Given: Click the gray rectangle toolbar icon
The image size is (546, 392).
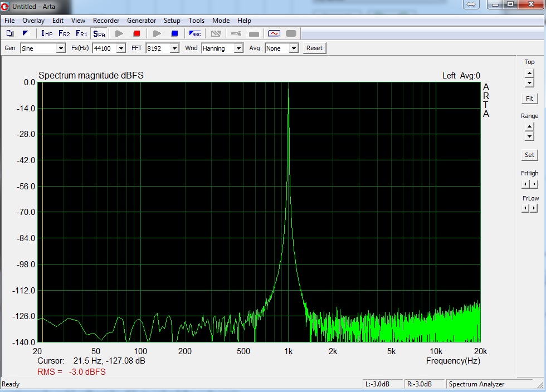Looking at the screenshot, I should (254, 34).
